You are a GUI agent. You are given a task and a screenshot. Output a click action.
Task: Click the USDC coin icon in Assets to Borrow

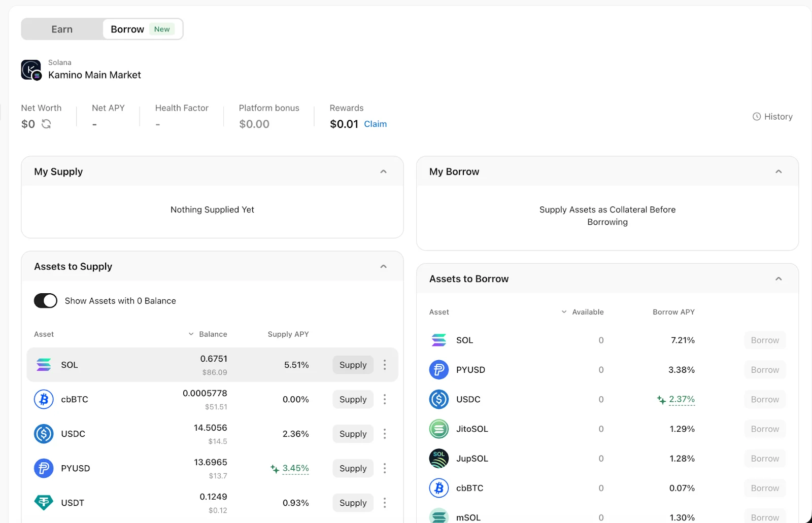tap(439, 399)
